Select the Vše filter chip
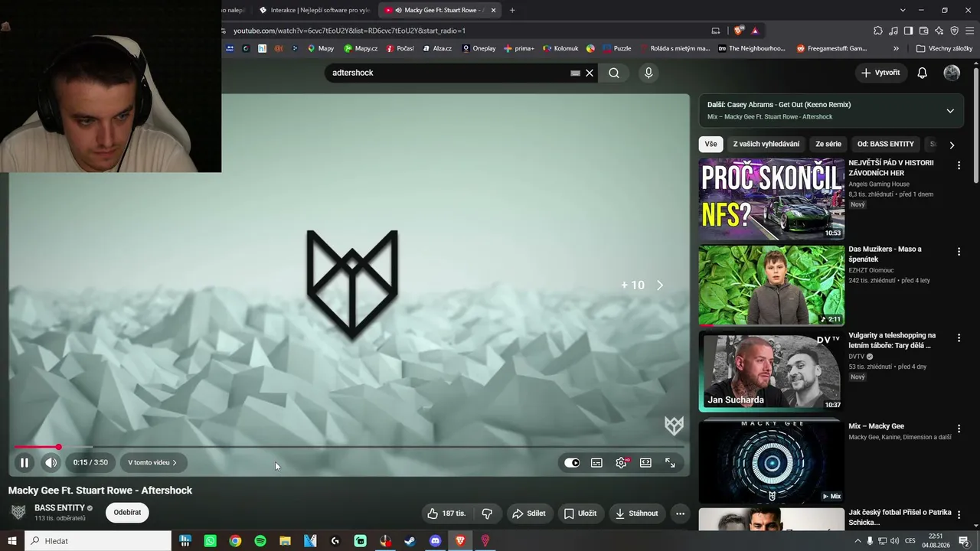This screenshot has height=551, width=980. tap(711, 144)
